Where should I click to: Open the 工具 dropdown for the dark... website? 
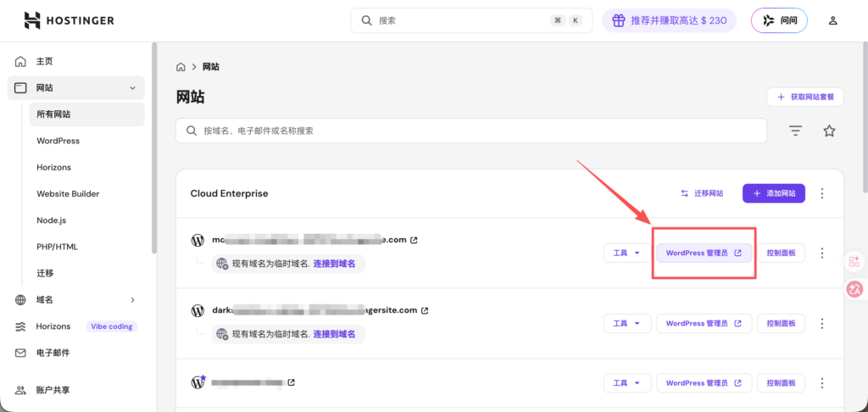626,323
